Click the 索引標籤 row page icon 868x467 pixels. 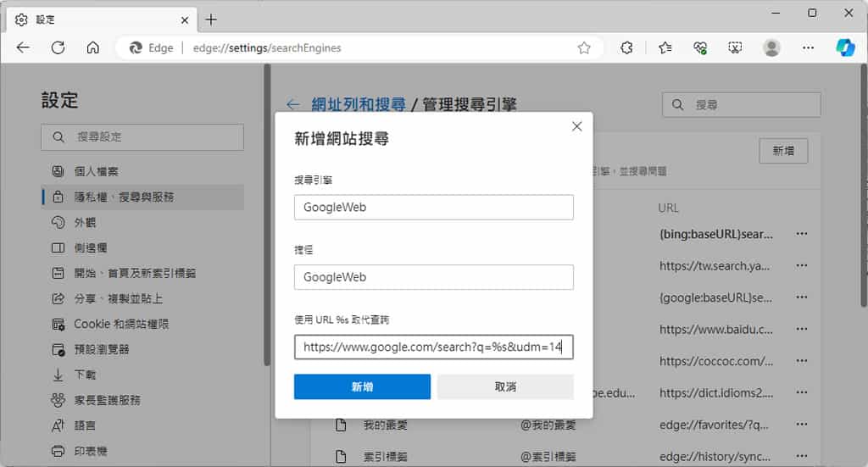click(341, 456)
